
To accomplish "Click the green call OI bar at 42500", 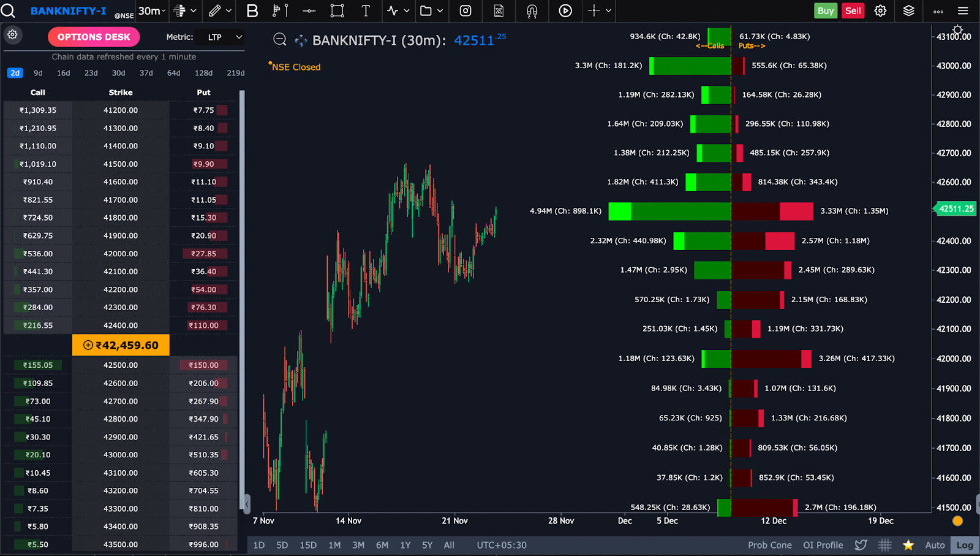I will (669, 211).
